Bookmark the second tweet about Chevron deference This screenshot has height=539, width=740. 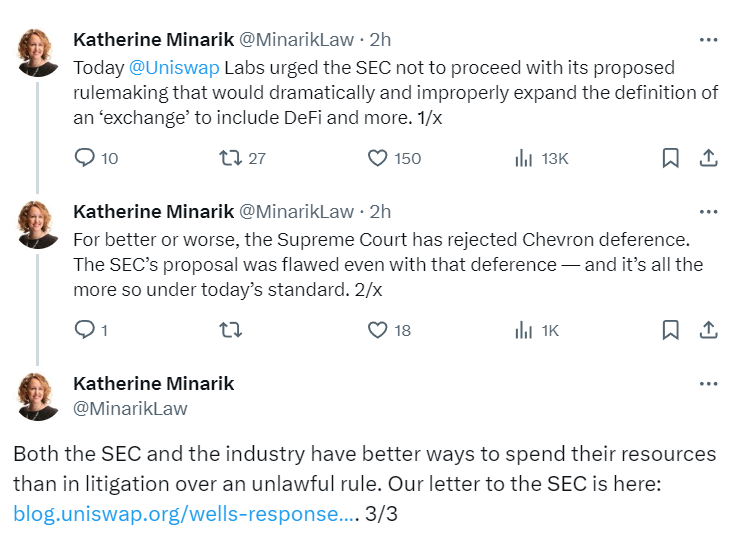[671, 330]
